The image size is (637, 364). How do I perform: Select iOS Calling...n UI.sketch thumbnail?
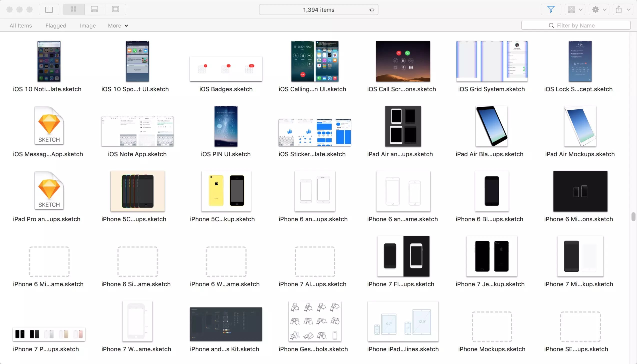[x=315, y=61]
